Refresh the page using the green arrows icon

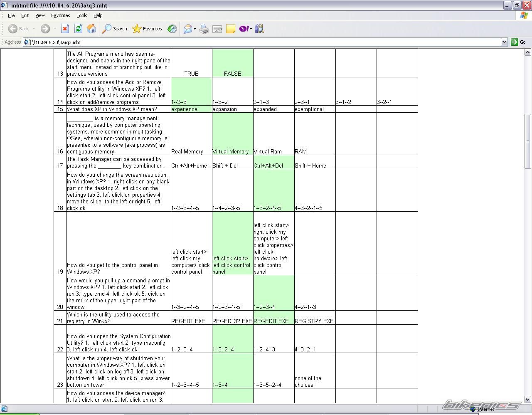[x=78, y=29]
